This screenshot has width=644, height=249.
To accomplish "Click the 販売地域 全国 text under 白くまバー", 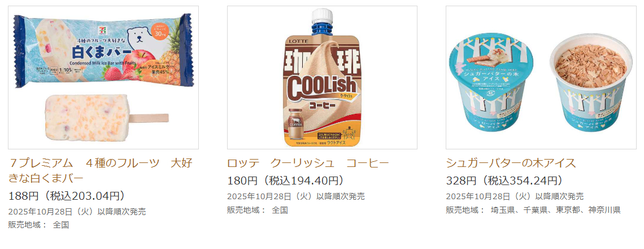I will click(x=38, y=225).
